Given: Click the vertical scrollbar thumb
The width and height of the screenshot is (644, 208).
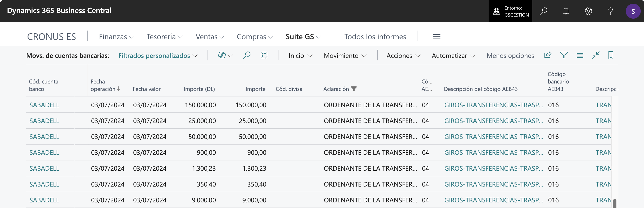Looking at the screenshot, I should (615, 204).
